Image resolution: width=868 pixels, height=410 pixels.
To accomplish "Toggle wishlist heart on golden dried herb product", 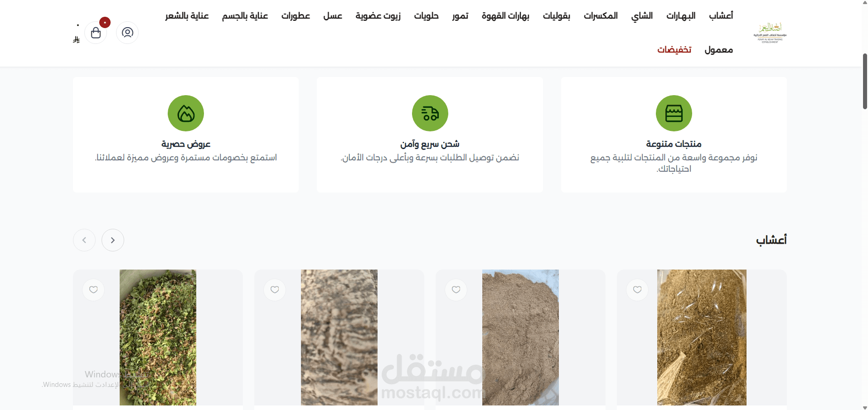I will click(637, 289).
